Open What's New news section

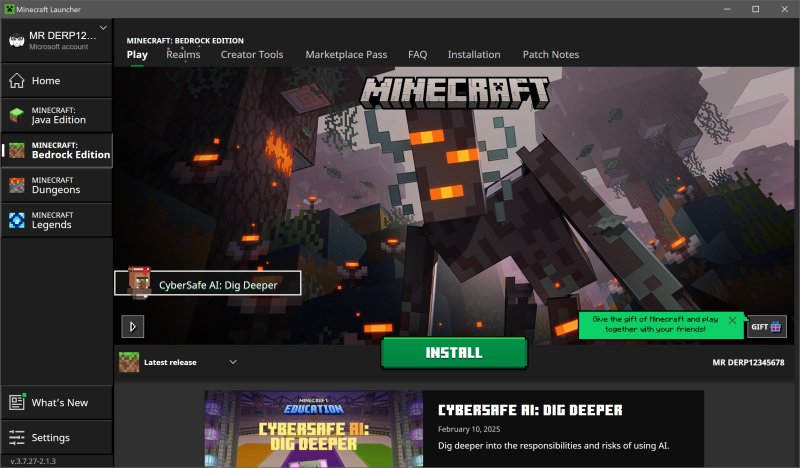(57, 403)
